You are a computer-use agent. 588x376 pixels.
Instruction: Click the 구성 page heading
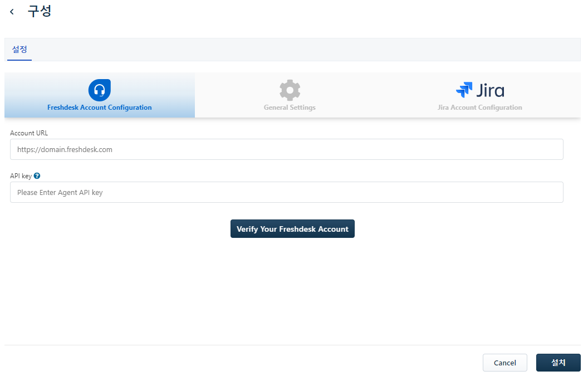40,11
